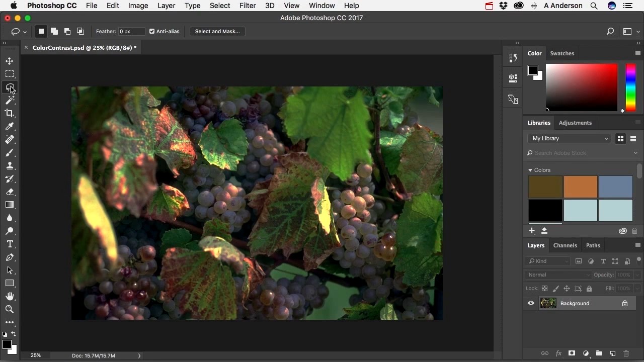The image size is (644, 362).
Task: Select the Eyedropper tool
Action: (x=10, y=127)
